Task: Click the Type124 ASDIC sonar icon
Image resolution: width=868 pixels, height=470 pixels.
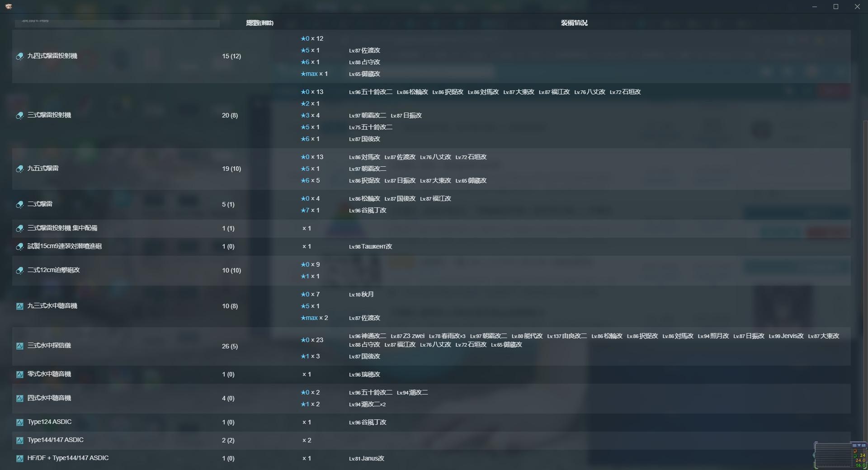Action: point(19,423)
